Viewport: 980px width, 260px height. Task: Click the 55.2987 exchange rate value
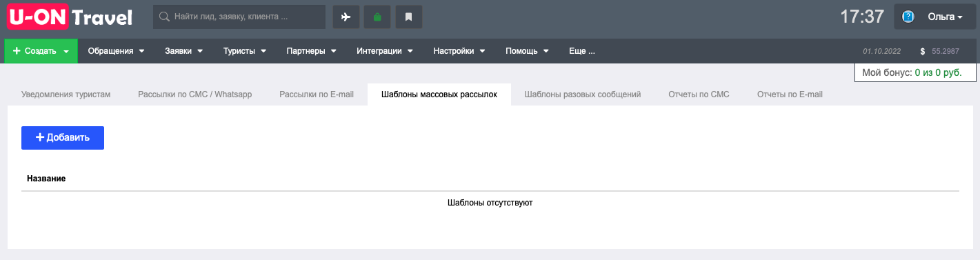tap(946, 52)
